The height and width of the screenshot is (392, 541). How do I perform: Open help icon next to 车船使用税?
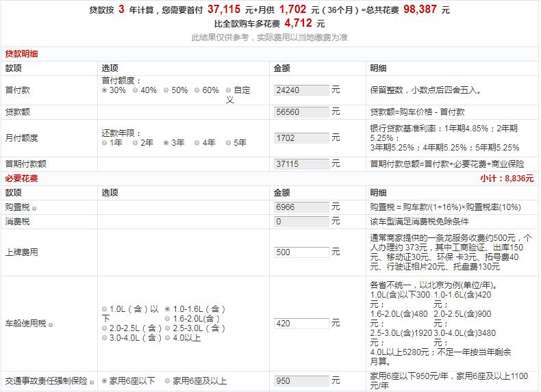pos(51,325)
